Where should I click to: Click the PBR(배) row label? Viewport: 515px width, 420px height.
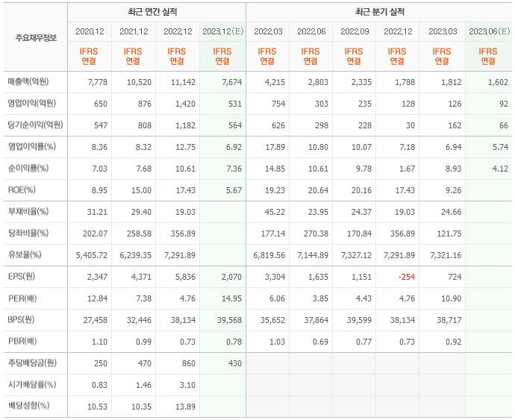click(x=22, y=341)
